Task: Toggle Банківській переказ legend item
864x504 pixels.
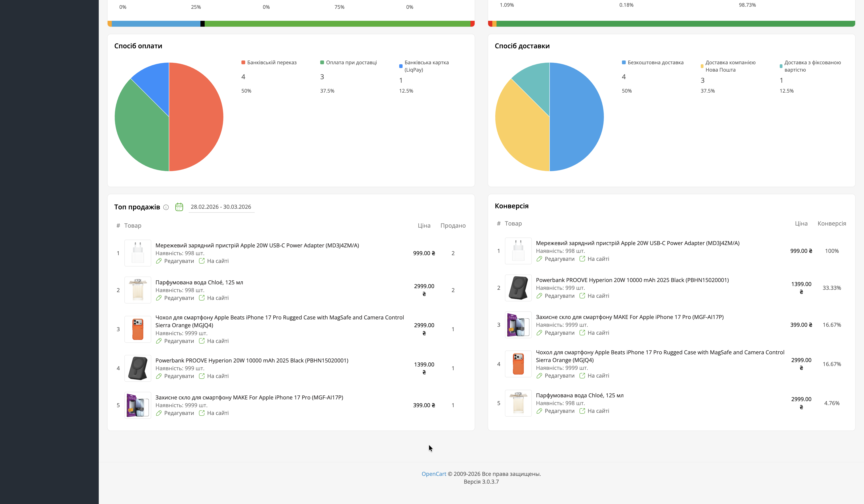Action: (269, 63)
